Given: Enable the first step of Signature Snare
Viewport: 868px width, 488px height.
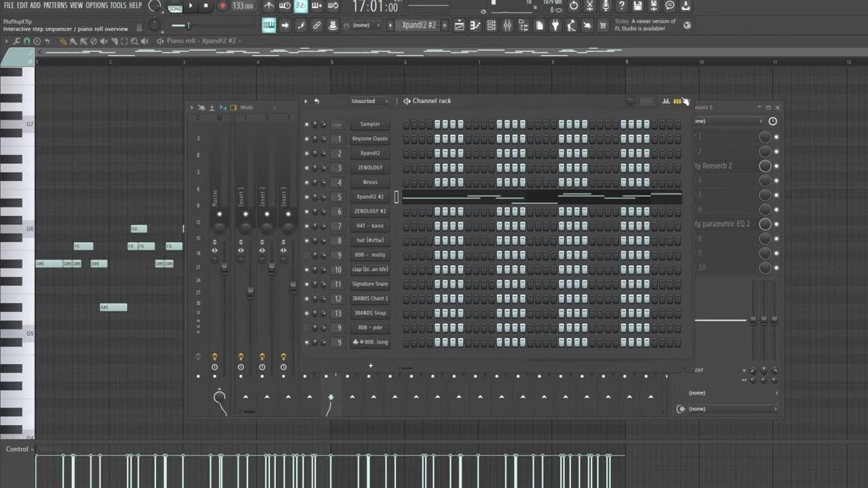Looking at the screenshot, I should (x=406, y=285).
